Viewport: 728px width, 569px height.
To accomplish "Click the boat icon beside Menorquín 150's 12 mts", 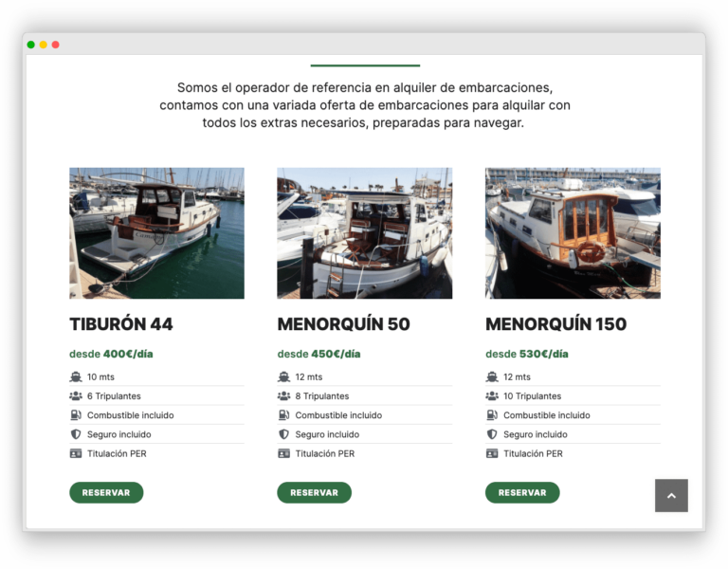I will pos(492,376).
